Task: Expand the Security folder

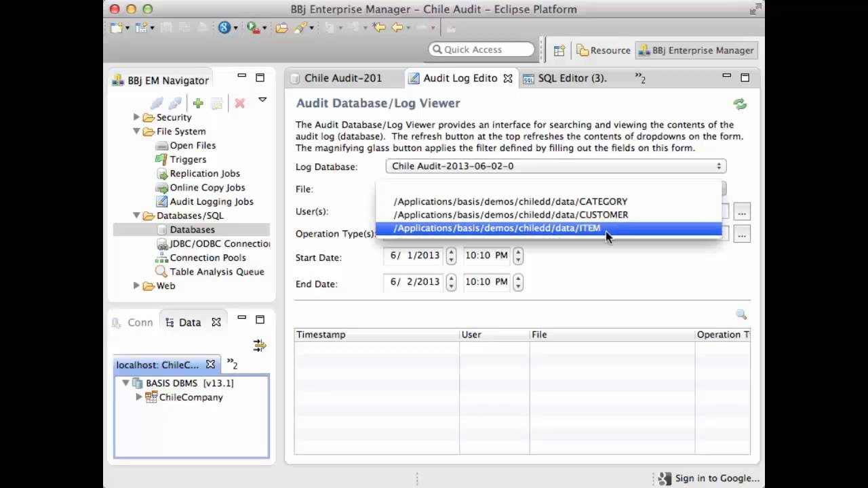Action: point(136,117)
